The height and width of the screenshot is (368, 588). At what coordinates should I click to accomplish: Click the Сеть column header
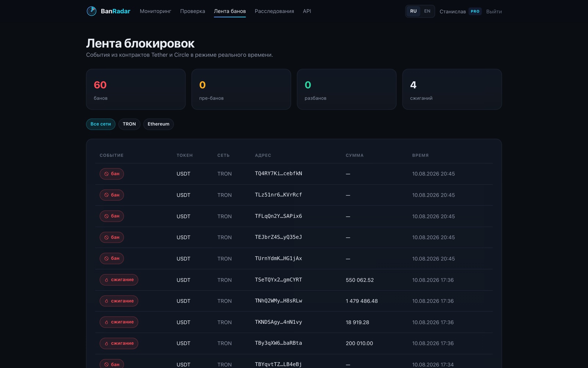pyautogui.click(x=223, y=155)
